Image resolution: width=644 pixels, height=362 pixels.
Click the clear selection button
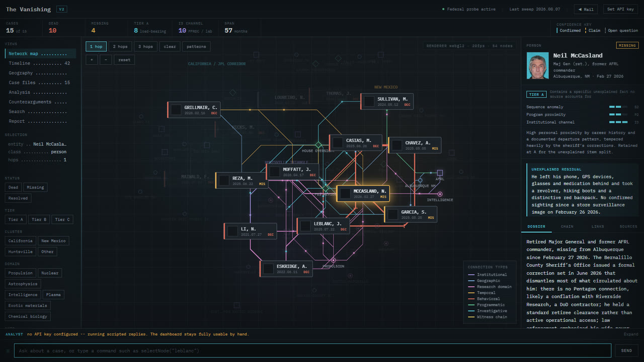170,47
